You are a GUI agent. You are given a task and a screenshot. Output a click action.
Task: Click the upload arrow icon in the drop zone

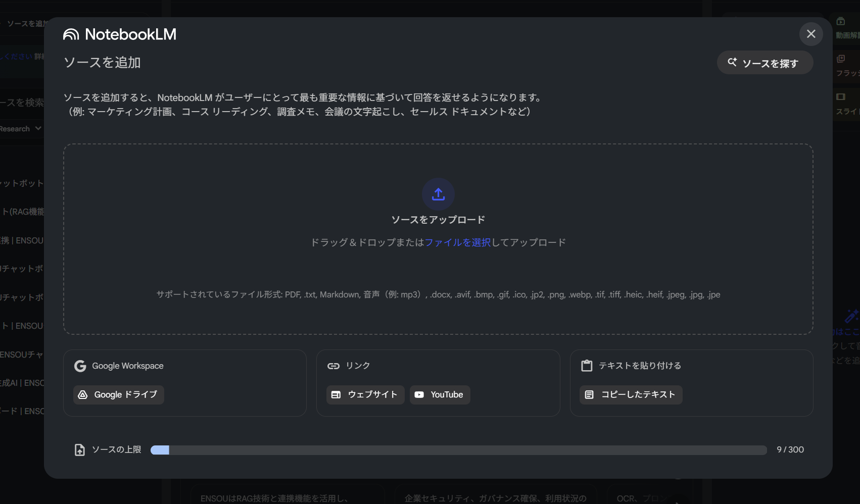click(438, 194)
